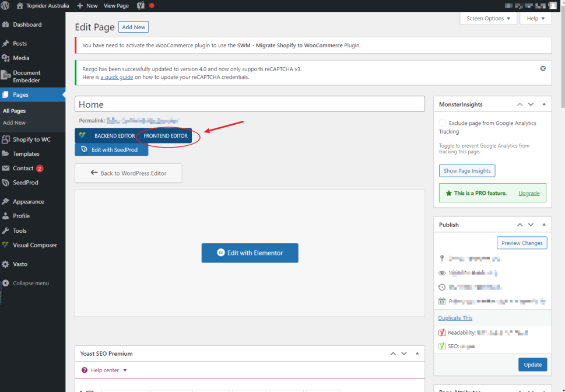This screenshot has width=565, height=392.
Task: Open the Screen Options dropdown
Action: (488, 19)
